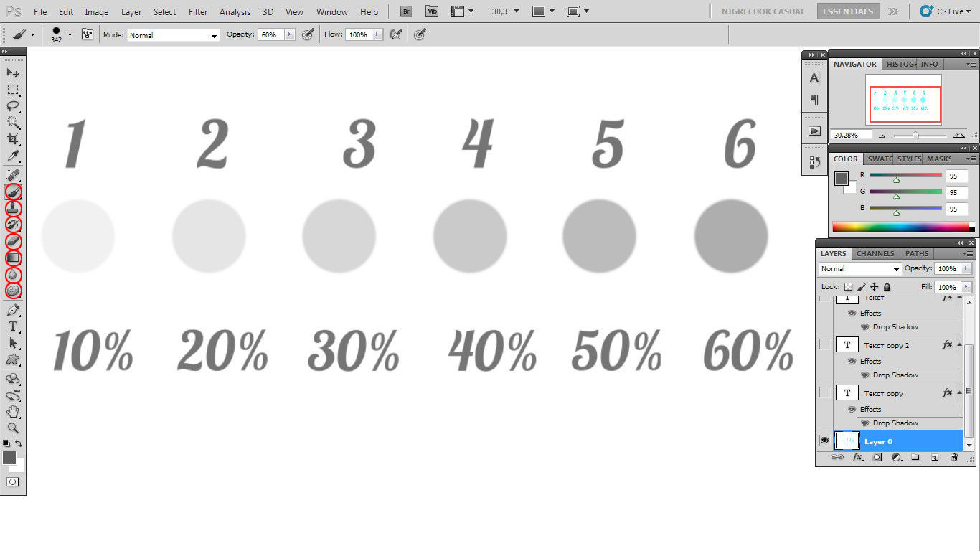Select the Clone Stamp tool
Viewport: 980px width, 551px height.
tap(13, 209)
